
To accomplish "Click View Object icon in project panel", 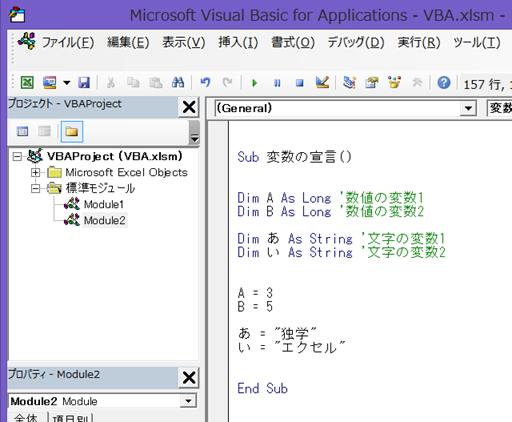I will click(44, 131).
